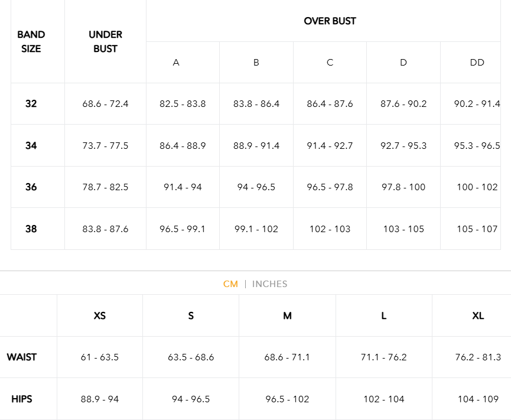Select the cup size A column header
Screen dimensions: 511x420
click(176, 62)
